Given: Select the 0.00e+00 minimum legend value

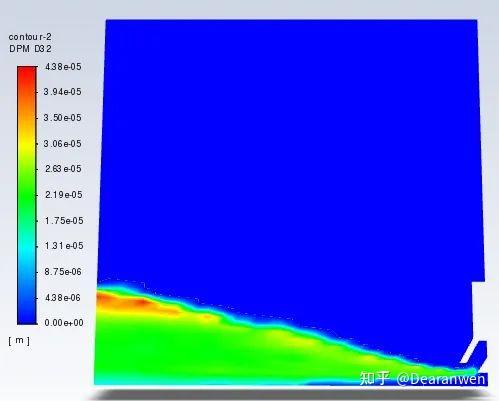Looking at the screenshot, I should (x=64, y=323).
